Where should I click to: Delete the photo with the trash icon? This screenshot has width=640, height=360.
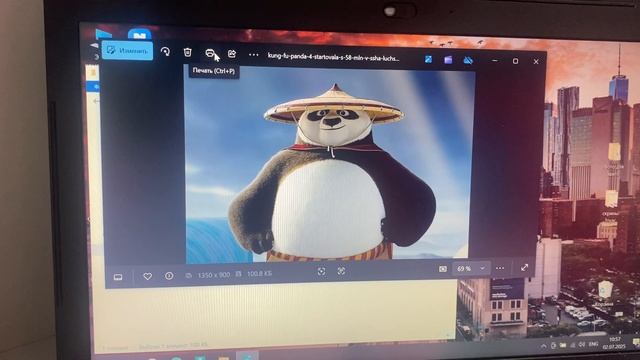coord(187,52)
